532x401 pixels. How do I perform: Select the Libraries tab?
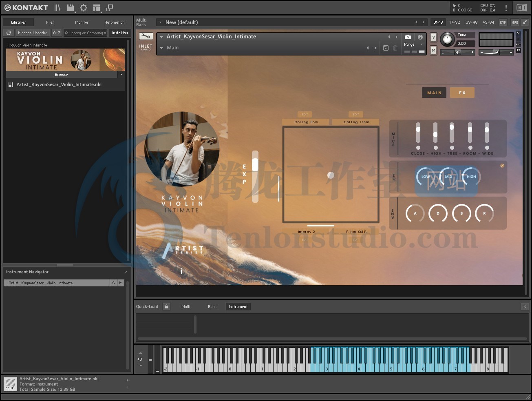coord(18,22)
